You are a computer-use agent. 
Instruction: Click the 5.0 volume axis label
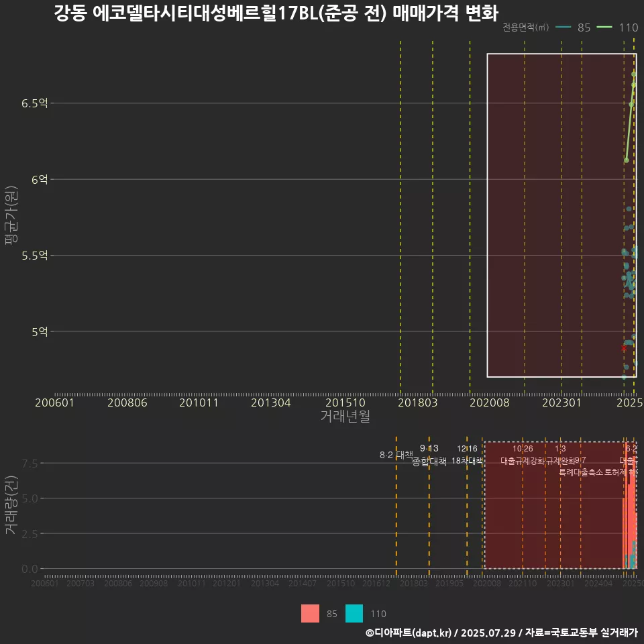pos(30,498)
